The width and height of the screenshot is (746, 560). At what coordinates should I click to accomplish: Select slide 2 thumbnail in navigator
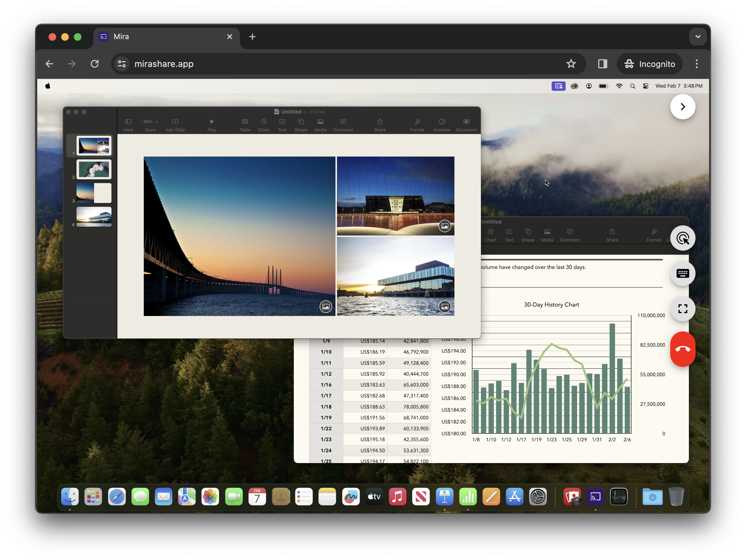[x=94, y=169]
